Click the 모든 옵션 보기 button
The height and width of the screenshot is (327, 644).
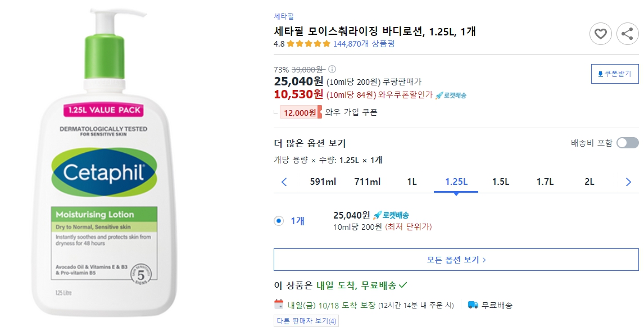pos(455,259)
